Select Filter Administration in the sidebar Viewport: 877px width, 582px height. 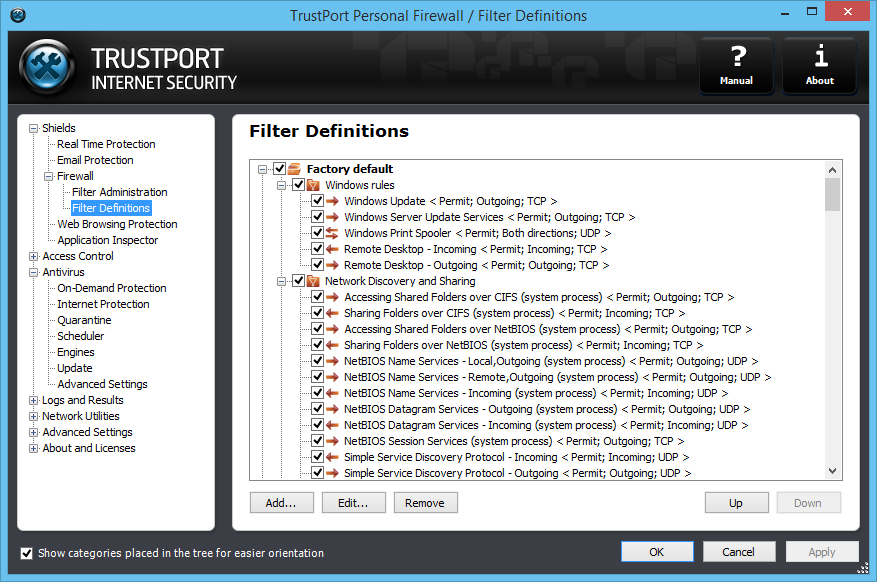120,192
